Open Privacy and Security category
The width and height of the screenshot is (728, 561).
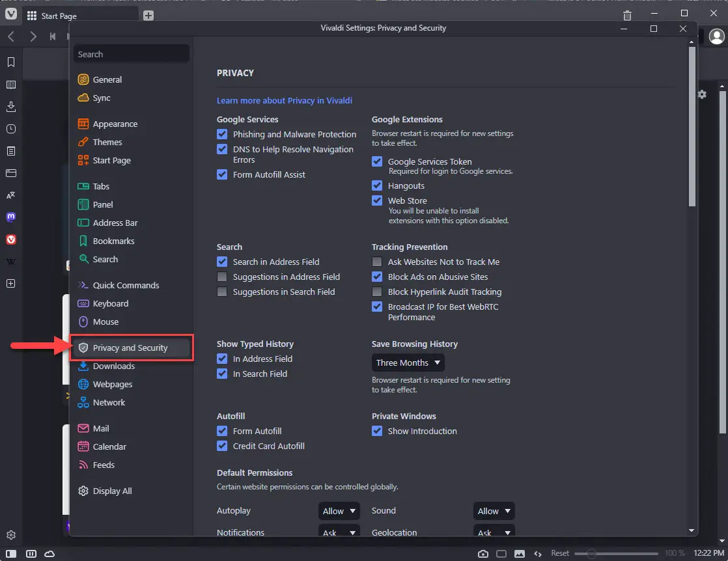pyautogui.click(x=131, y=348)
